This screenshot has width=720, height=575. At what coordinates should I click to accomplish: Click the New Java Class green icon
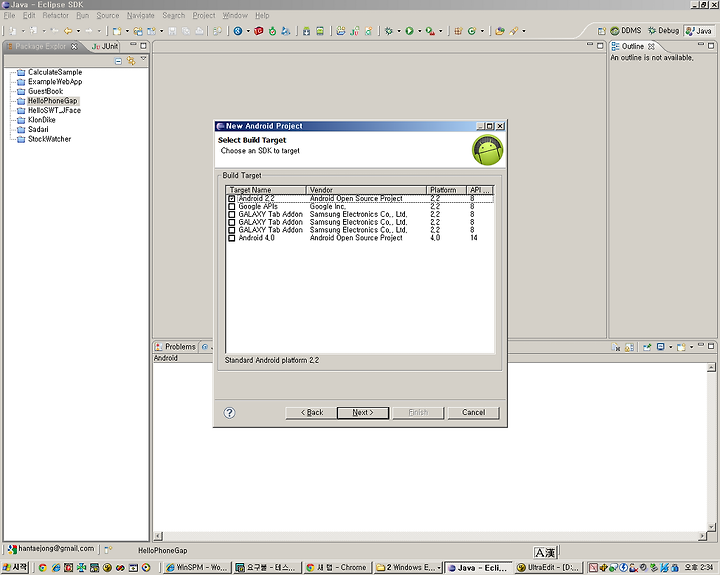pyautogui.click(x=472, y=31)
